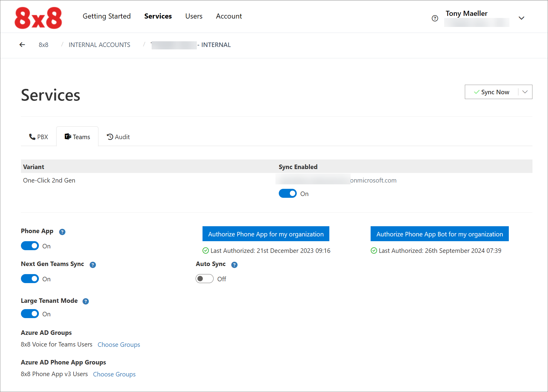Disable the Sync Enabled toggle
Image resolution: width=548 pixels, height=392 pixels.
287,194
